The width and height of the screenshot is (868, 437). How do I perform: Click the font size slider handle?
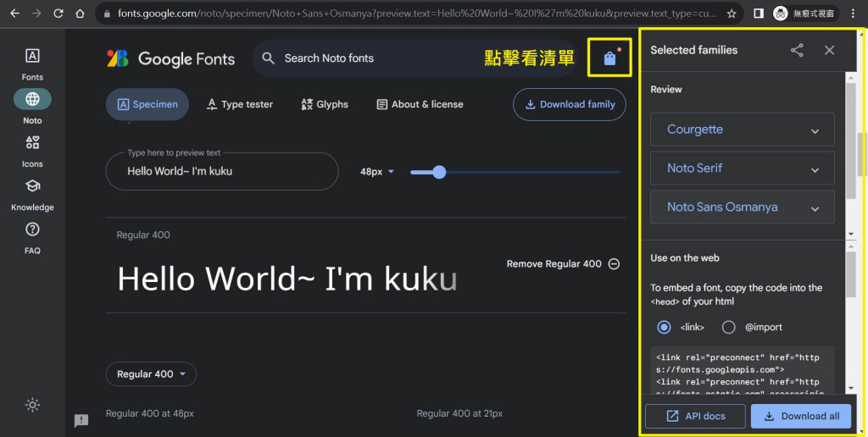coord(439,172)
